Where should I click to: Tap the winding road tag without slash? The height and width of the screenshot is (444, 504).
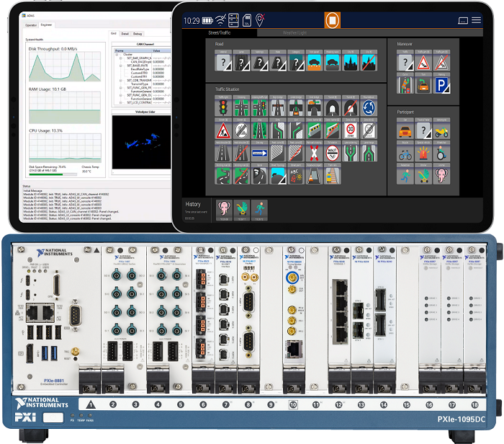[223, 175]
